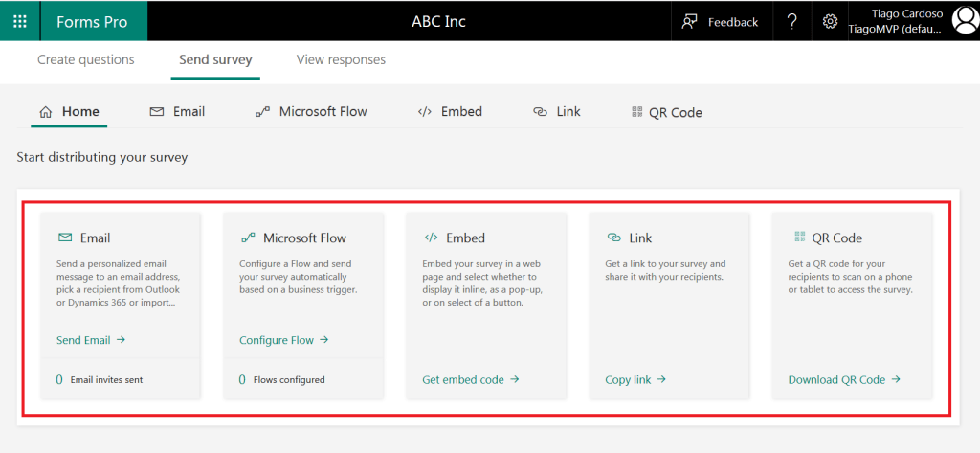
Task: Click the Feedback icon in header
Action: coord(690,21)
